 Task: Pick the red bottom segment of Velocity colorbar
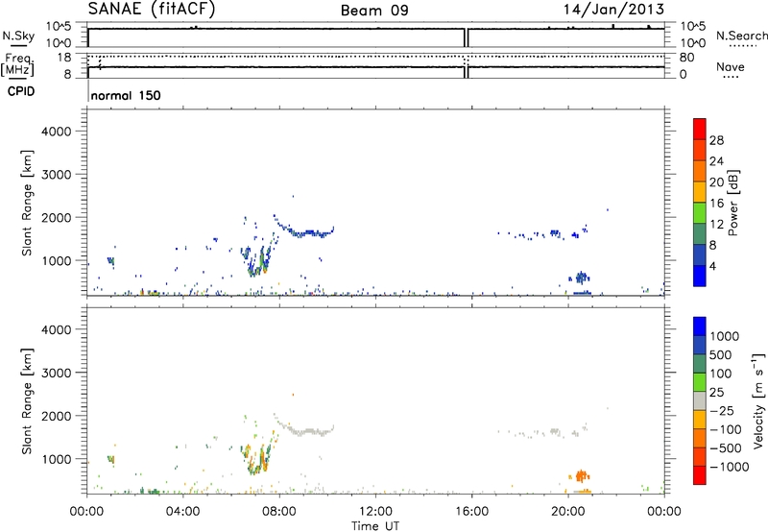pyautogui.click(x=700, y=475)
